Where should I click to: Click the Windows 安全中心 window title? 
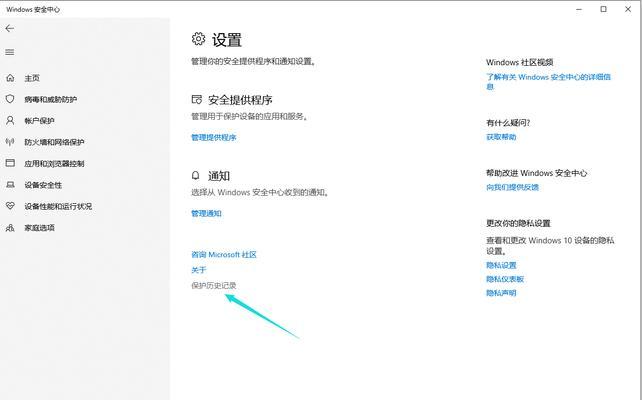(33, 9)
